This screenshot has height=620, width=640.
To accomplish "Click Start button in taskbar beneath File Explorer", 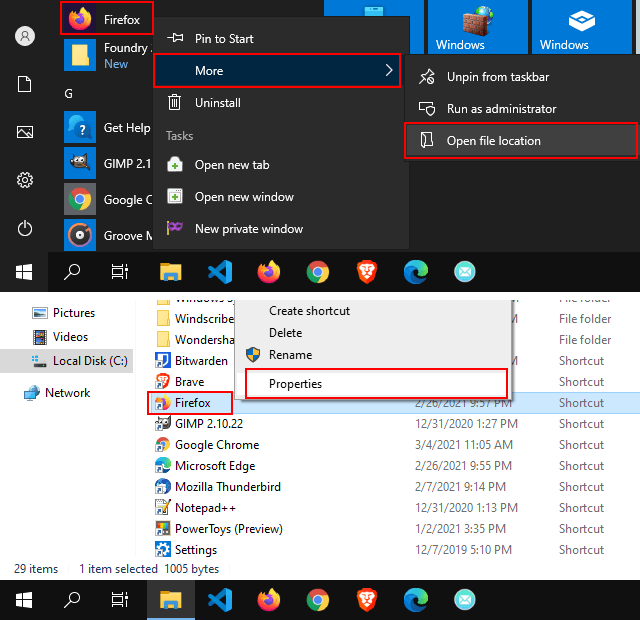I will tap(24, 600).
